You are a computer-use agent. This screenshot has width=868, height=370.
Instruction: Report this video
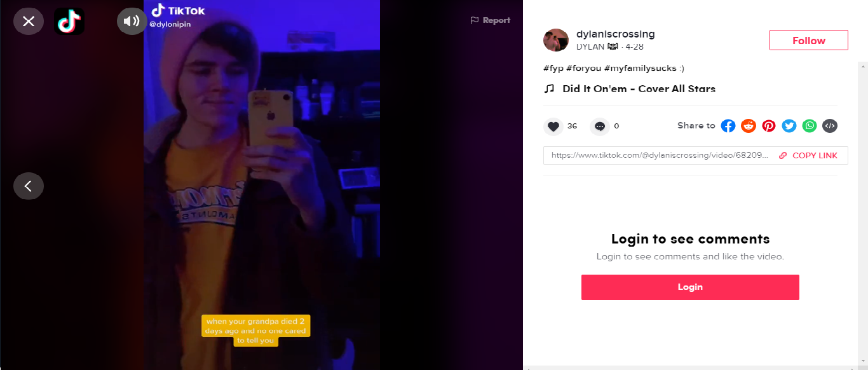[490, 20]
